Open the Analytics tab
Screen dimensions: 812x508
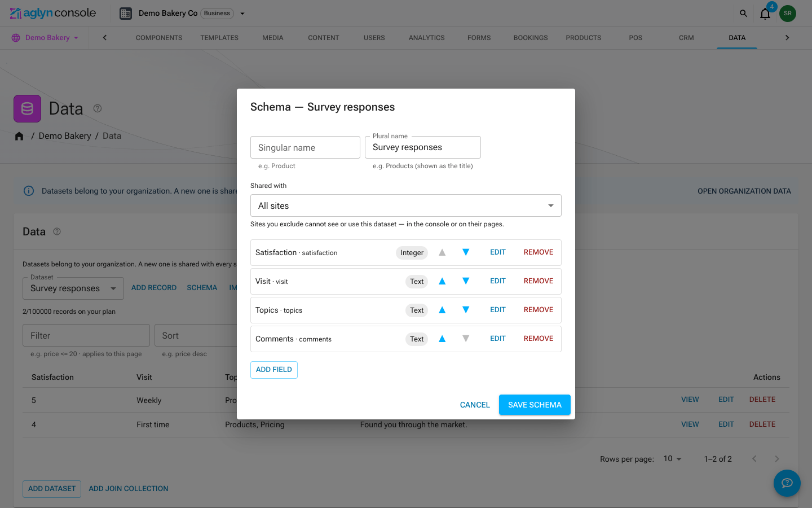coord(427,38)
